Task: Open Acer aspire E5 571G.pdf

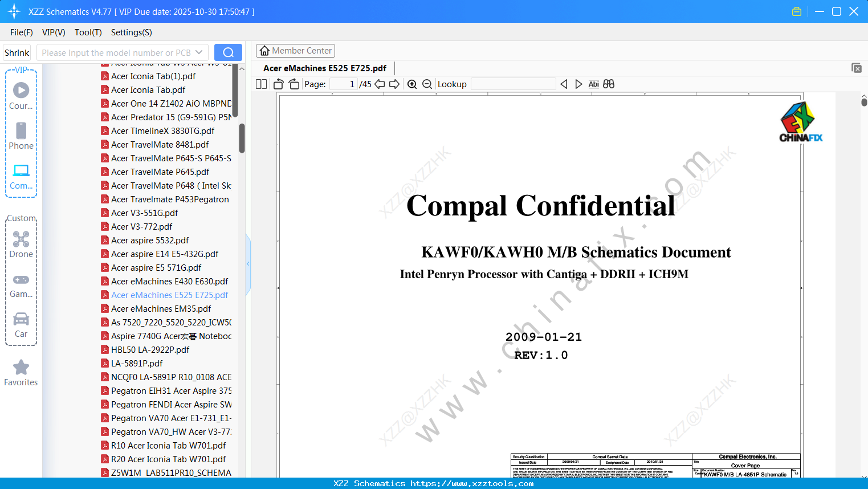Action: [x=156, y=268]
